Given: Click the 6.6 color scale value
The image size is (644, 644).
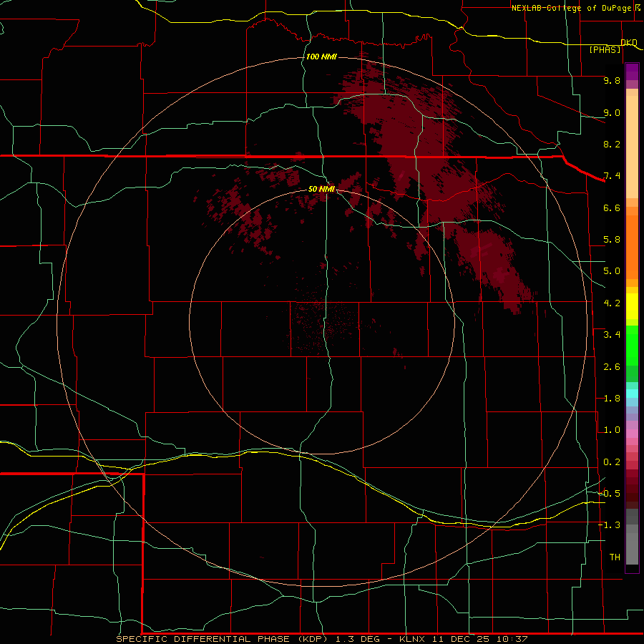Looking at the screenshot, I should (x=612, y=208).
